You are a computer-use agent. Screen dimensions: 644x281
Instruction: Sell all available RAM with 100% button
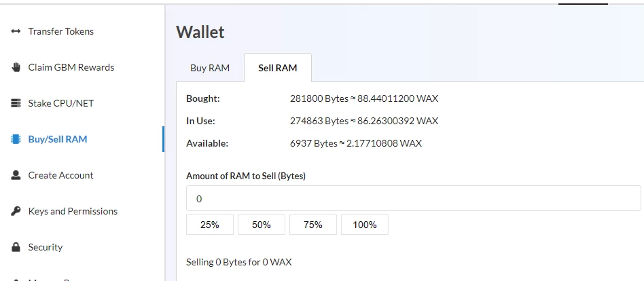365,225
